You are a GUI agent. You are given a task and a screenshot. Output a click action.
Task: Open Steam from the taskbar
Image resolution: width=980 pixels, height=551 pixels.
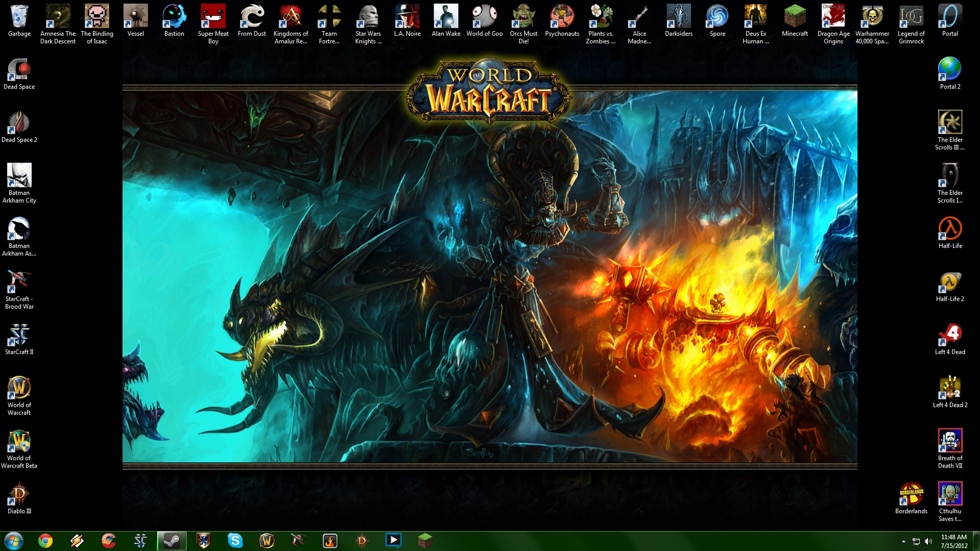click(171, 540)
